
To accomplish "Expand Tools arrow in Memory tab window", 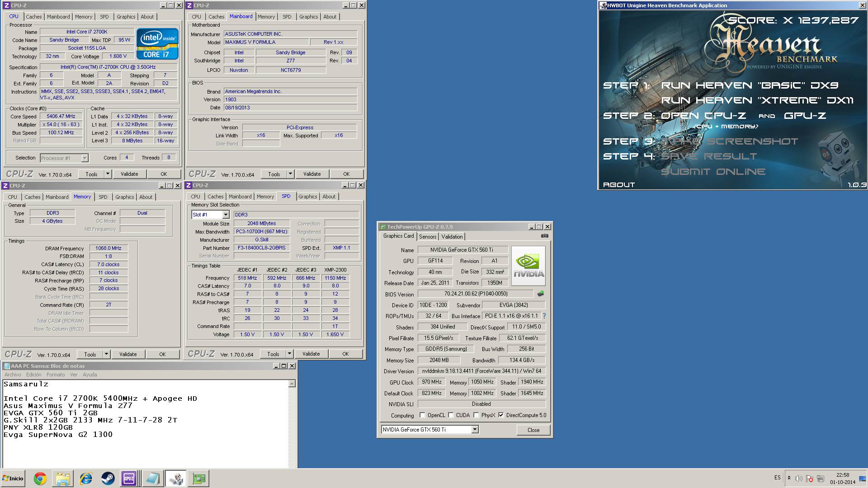I will click(106, 354).
